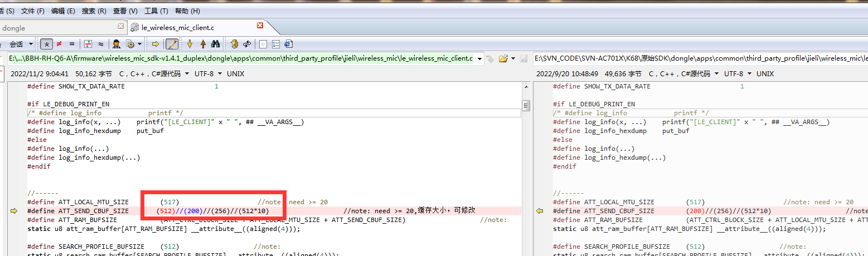Click the double-chevron toolbar icon
Viewport: 868px width, 256px height.
(x=263, y=44)
